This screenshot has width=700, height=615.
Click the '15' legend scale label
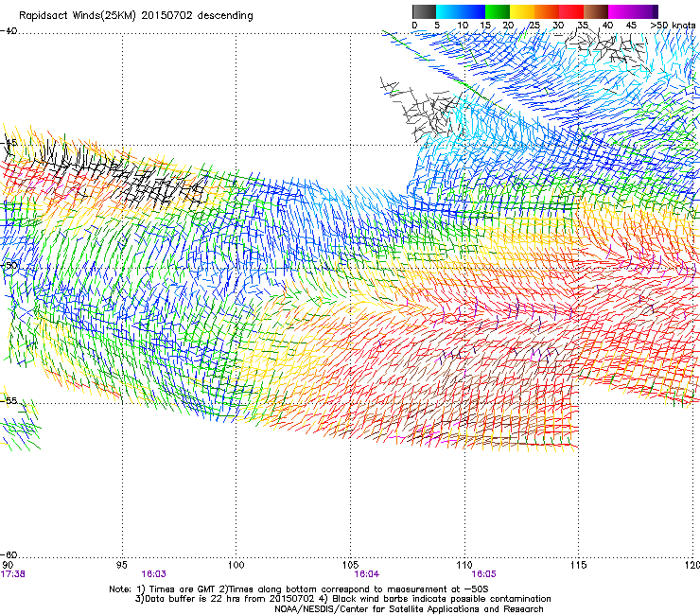click(x=485, y=26)
